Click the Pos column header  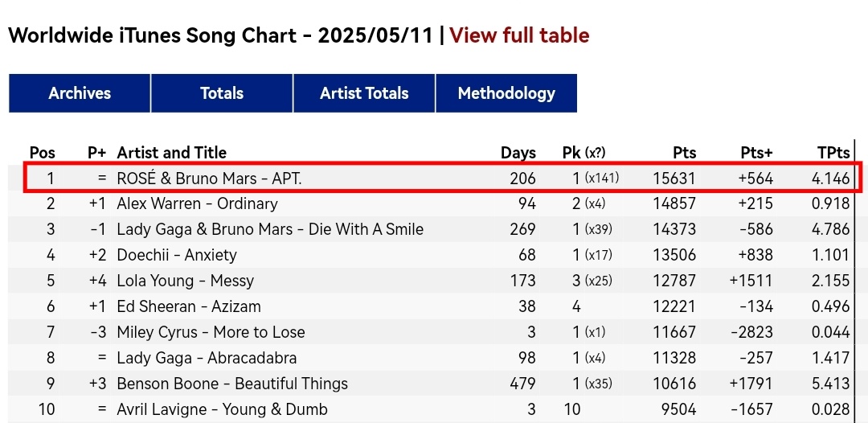[x=43, y=152]
